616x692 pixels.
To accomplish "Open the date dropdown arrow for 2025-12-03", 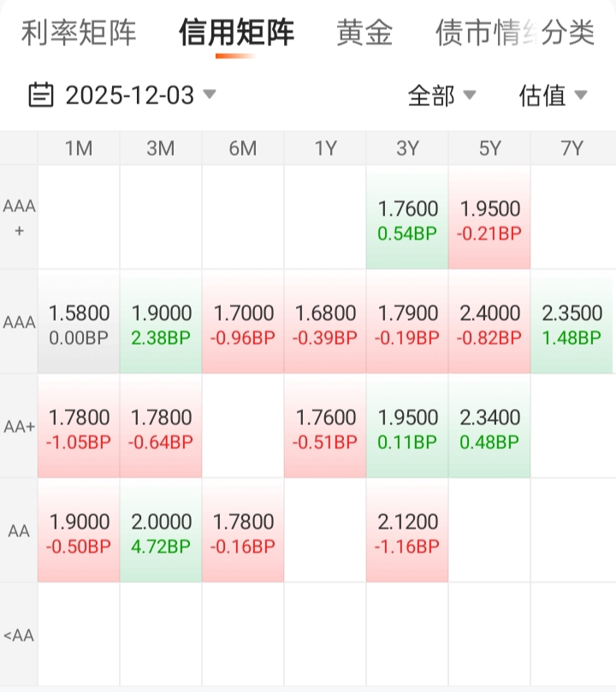I will click(209, 94).
